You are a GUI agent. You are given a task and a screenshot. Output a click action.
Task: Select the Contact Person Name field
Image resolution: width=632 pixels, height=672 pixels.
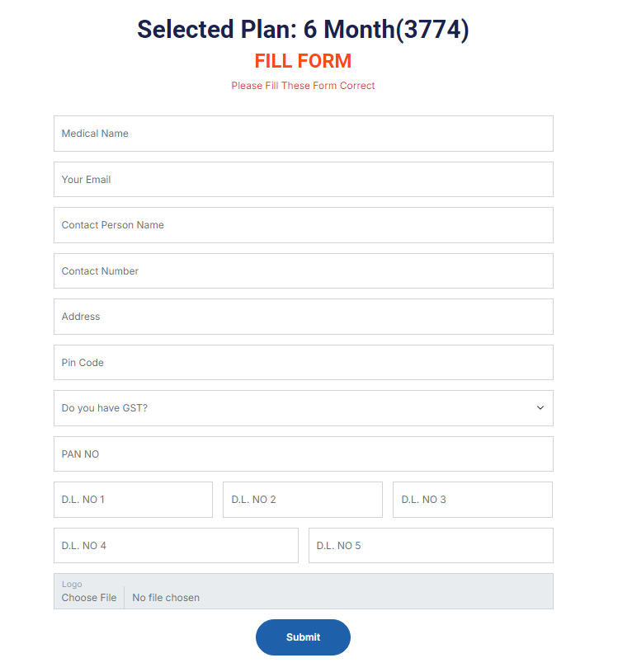(303, 225)
